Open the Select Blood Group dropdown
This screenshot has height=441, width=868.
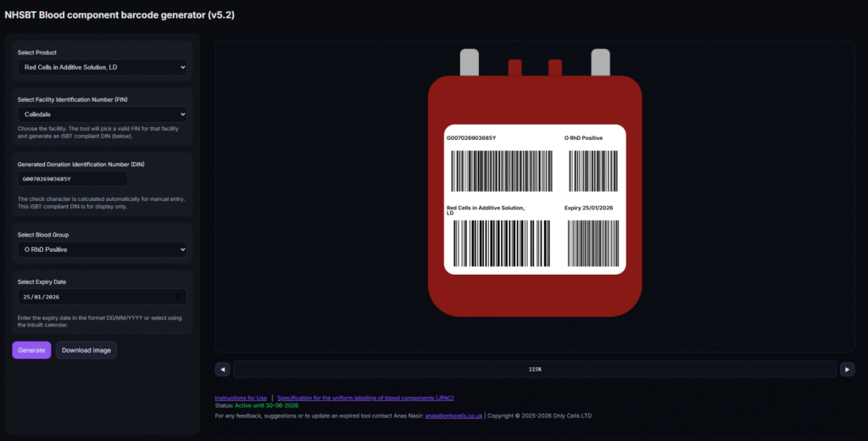(x=102, y=249)
